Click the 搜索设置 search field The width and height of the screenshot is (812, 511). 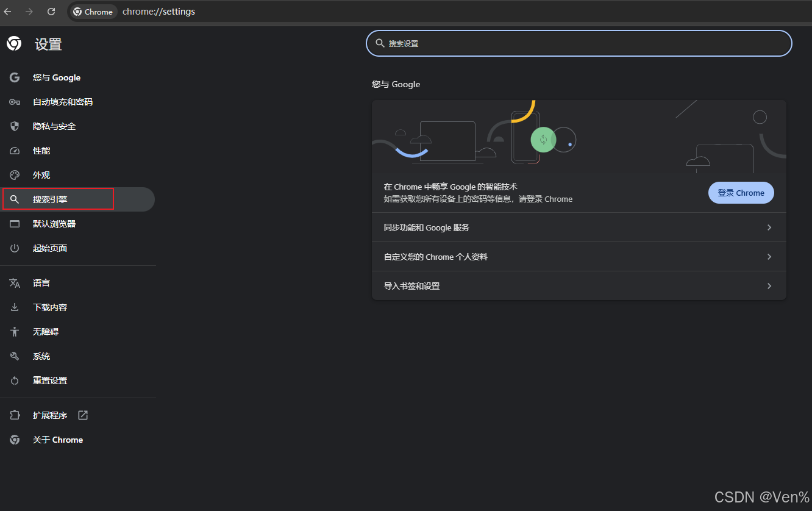coord(579,43)
